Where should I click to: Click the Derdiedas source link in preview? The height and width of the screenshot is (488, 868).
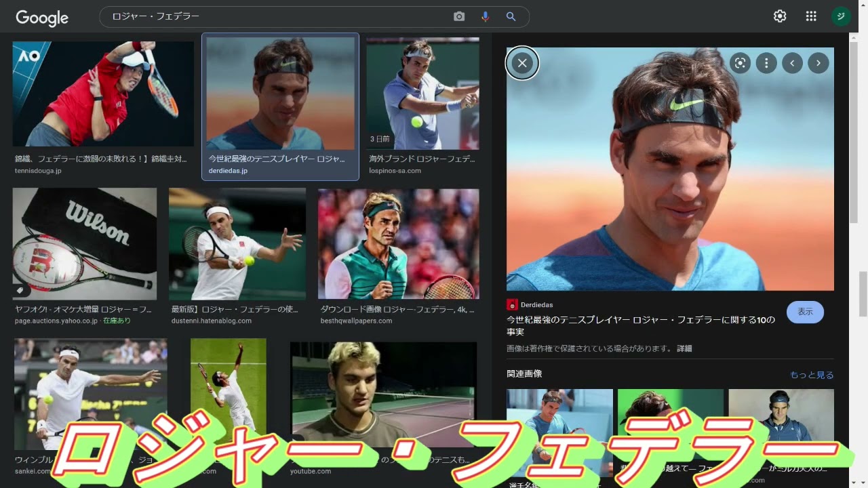[x=536, y=305]
